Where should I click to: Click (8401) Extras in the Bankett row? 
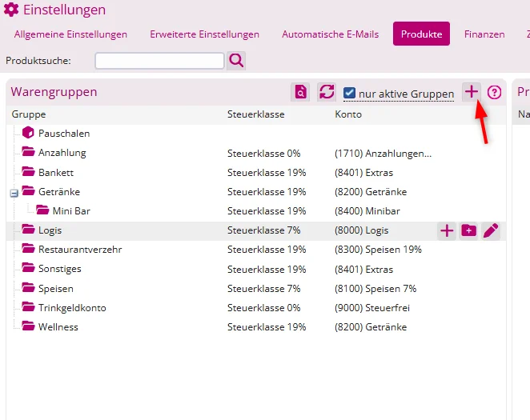pos(363,173)
